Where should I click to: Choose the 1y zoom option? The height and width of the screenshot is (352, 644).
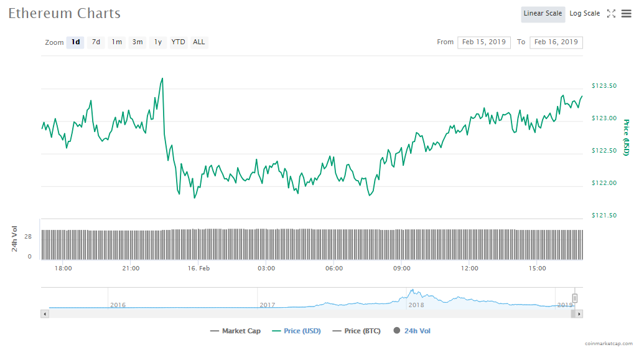(158, 42)
